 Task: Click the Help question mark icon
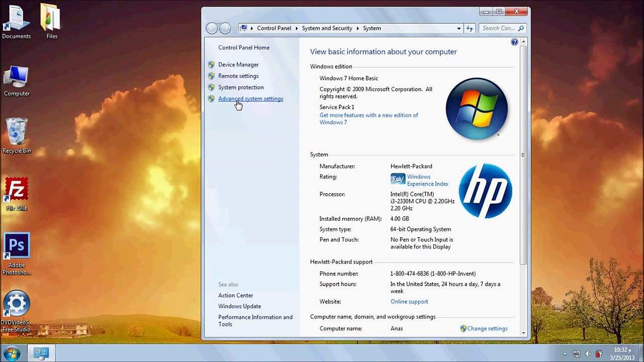click(x=514, y=42)
